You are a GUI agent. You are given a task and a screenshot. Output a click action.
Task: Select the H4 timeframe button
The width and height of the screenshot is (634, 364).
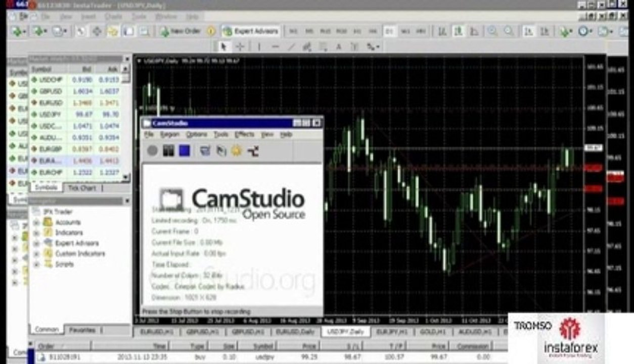373,31
